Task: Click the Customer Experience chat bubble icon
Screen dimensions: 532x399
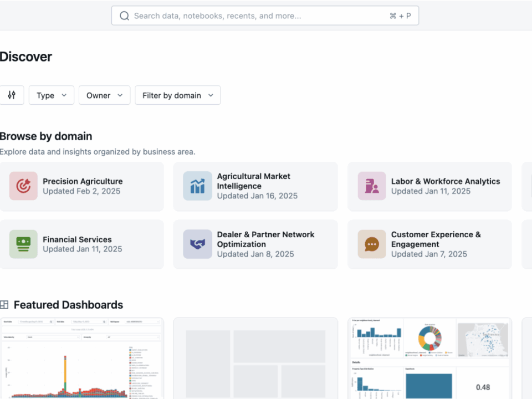Action: pyautogui.click(x=372, y=244)
